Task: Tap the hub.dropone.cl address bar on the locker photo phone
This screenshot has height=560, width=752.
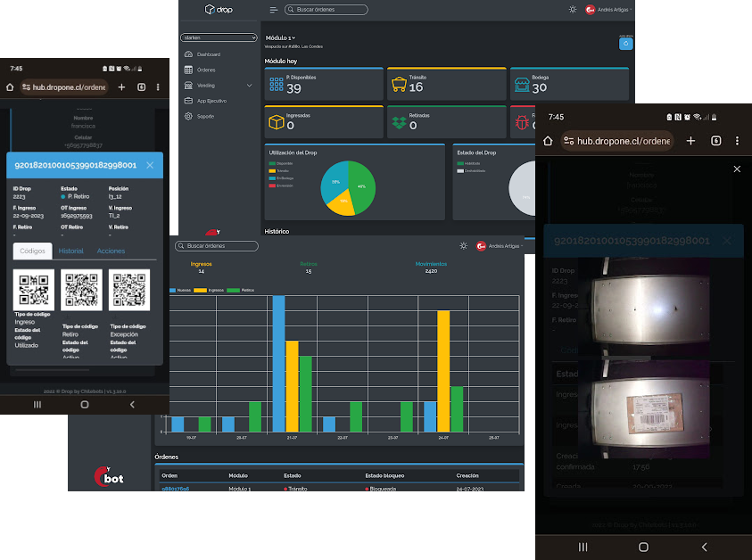Action: point(616,141)
